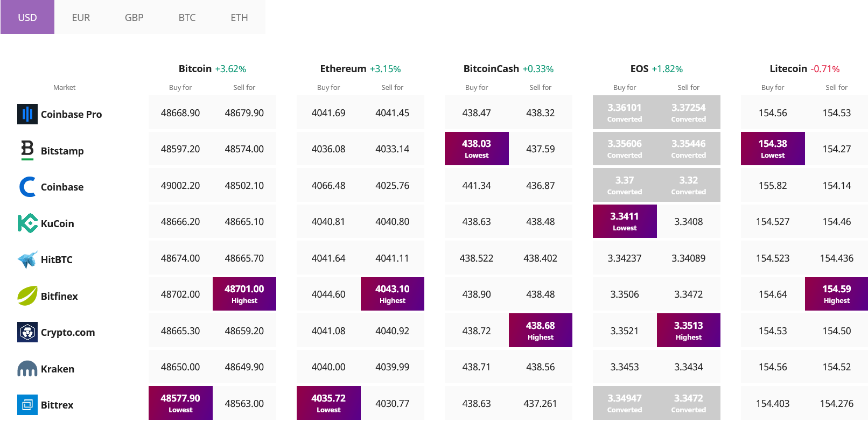Open the HitBTC market link

(x=57, y=259)
